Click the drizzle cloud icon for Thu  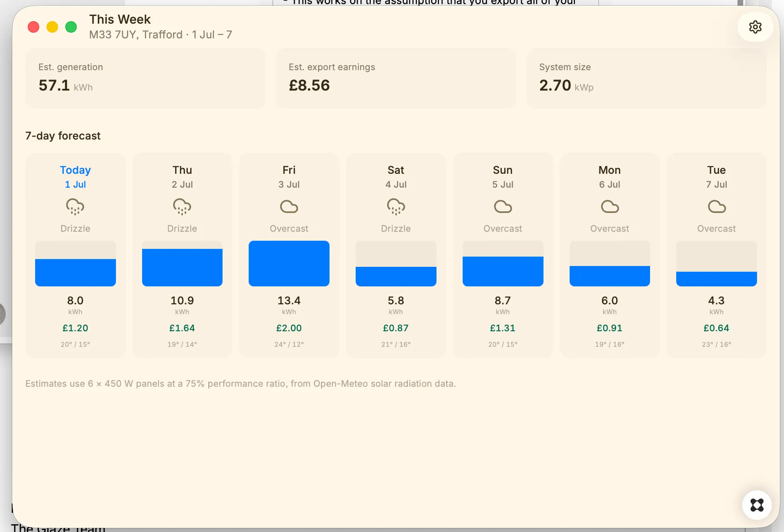pos(182,207)
